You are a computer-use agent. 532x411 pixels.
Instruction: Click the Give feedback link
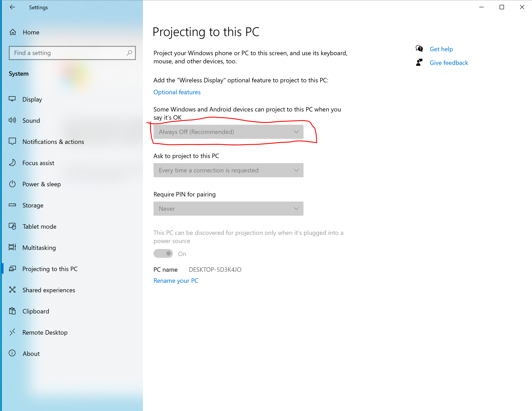449,63
